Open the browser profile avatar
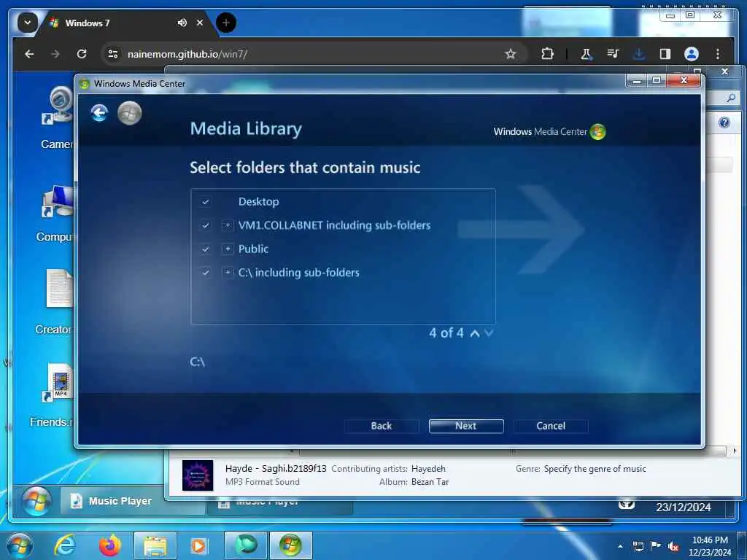Viewport: 747px width, 560px height. (x=692, y=54)
